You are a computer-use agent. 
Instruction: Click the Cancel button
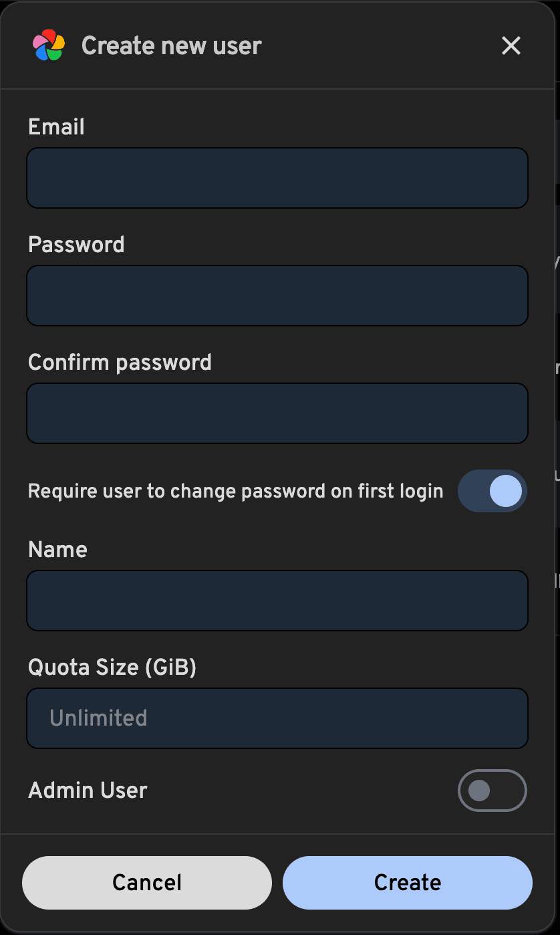[x=146, y=882]
